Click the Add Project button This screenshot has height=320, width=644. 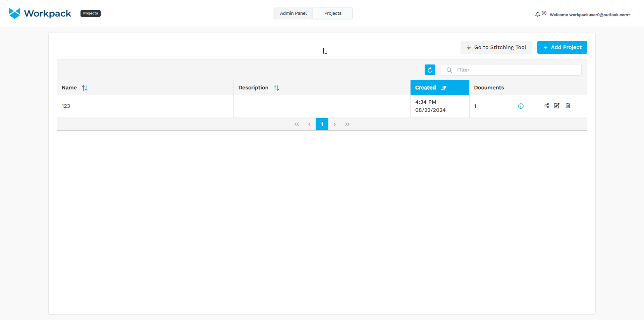click(562, 47)
